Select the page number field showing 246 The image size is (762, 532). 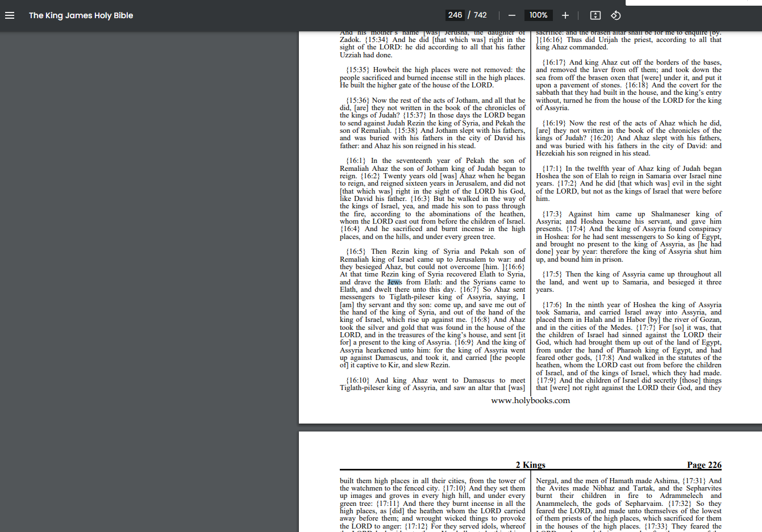[x=455, y=15]
